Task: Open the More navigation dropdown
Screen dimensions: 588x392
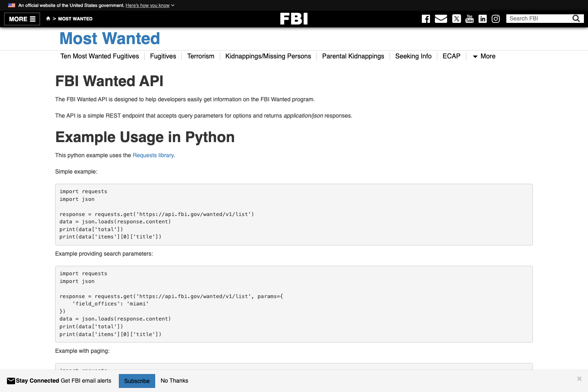Action: pos(484,56)
